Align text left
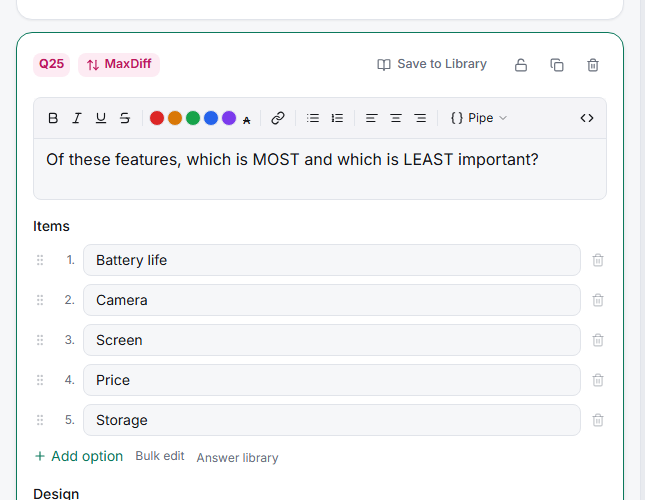This screenshot has width=645, height=500. click(x=371, y=118)
